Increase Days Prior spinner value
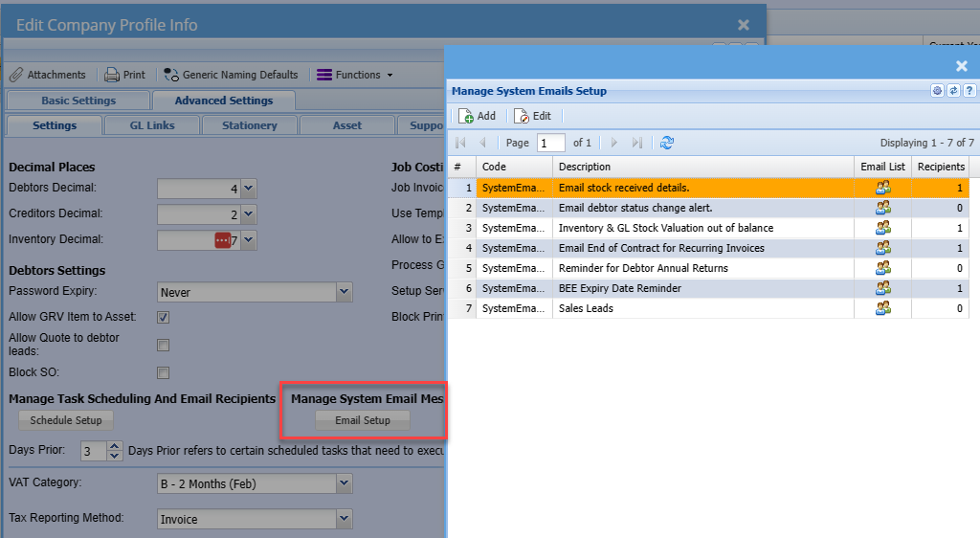This screenshot has height=538, width=980. (115, 446)
